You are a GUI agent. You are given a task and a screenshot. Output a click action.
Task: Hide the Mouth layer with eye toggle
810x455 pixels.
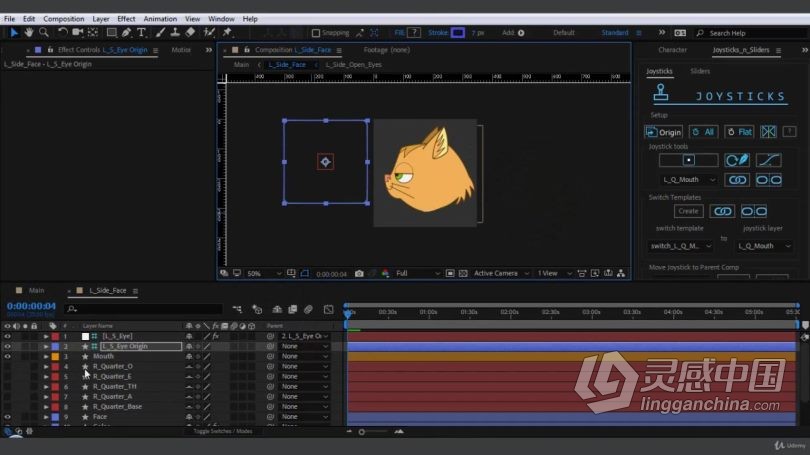pyautogui.click(x=7, y=356)
